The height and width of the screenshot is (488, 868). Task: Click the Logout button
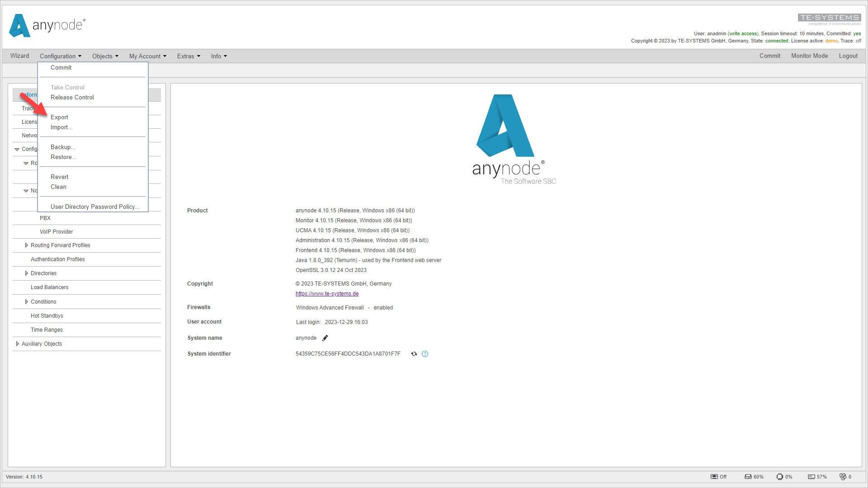pyautogui.click(x=848, y=56)
